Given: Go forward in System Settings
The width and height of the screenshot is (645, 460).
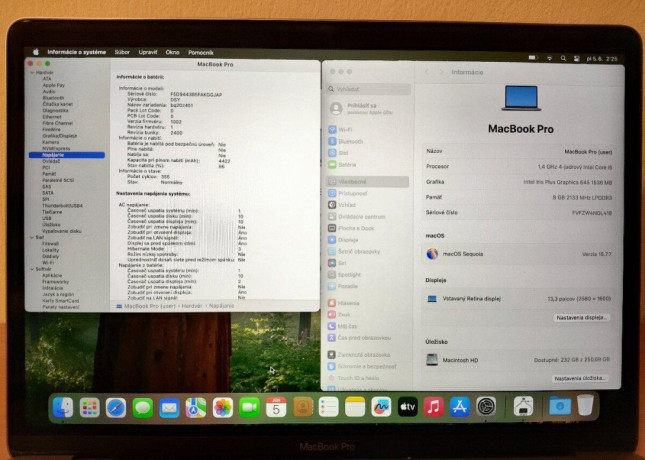Looking at the screenshot, I should pos(441,72).
